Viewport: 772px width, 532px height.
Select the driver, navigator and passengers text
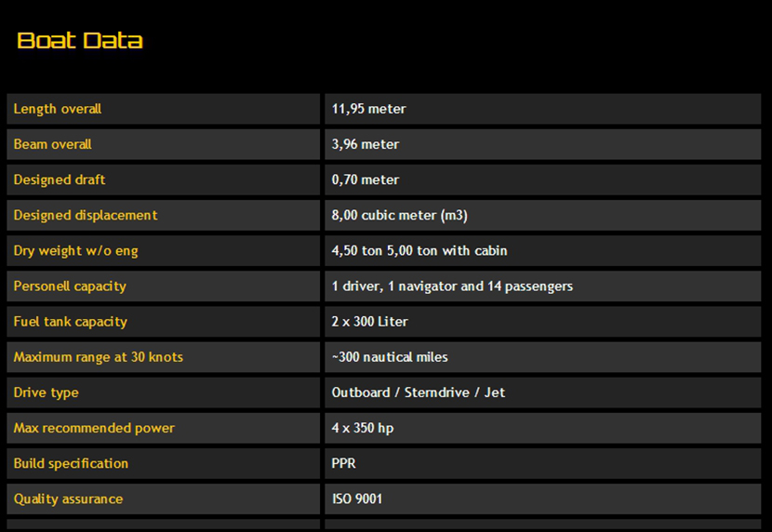coord(452,286)
